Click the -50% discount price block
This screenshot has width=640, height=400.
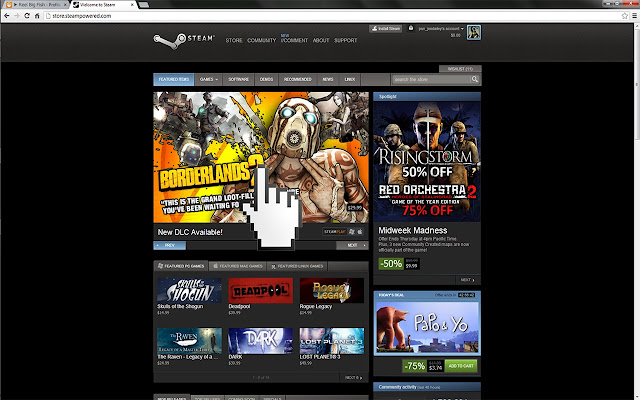399,264
